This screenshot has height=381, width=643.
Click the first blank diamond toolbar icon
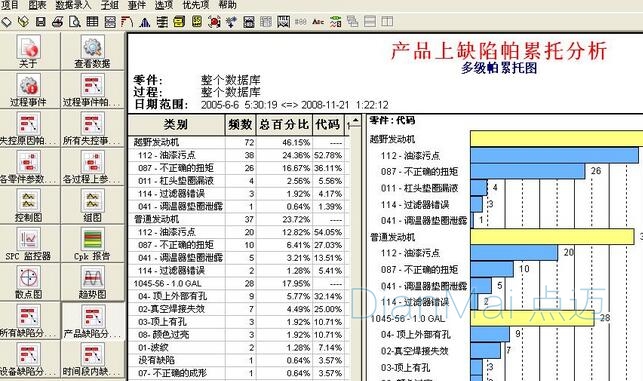tap(6, 21)
